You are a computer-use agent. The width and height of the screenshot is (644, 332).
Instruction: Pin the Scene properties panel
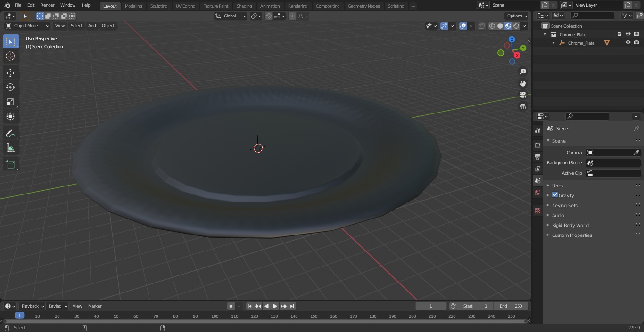pyautogui.click(x=636, y=129)
